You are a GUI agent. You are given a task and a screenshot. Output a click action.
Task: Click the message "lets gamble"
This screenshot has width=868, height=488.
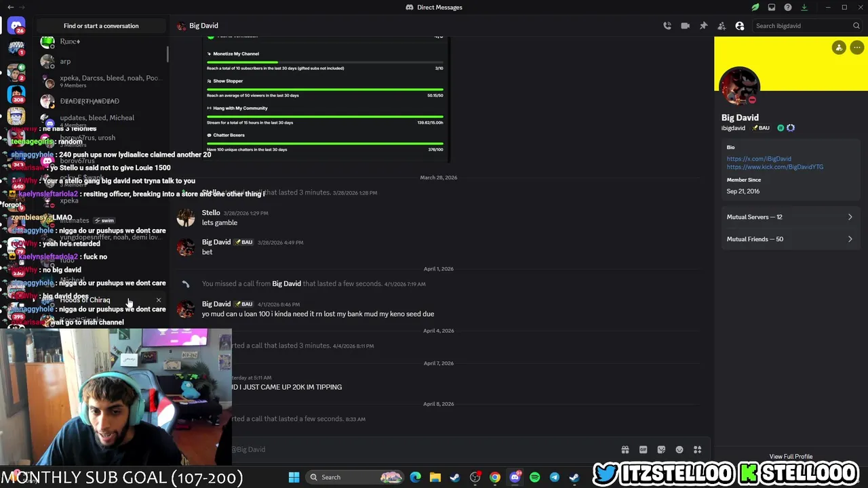coord(220,222)
